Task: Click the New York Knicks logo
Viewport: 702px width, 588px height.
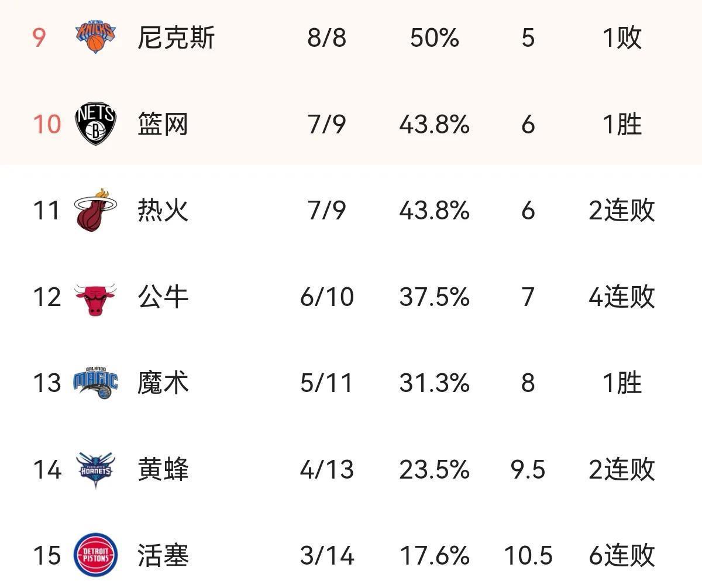Action: (x=96, y=36)
